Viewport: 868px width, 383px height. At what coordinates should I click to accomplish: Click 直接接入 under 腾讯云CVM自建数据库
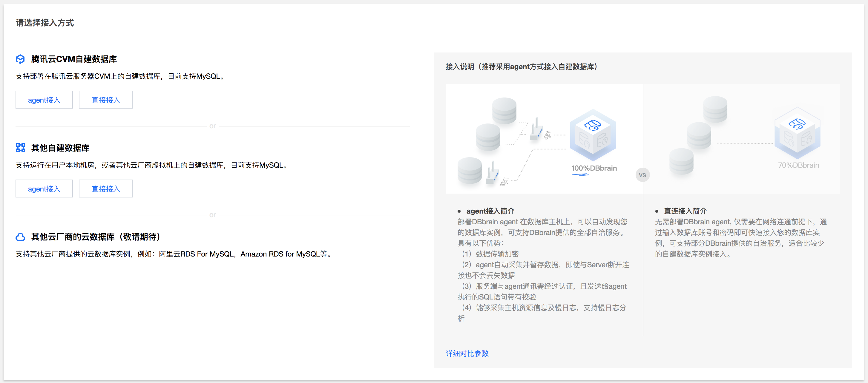[x=105, y=100]
